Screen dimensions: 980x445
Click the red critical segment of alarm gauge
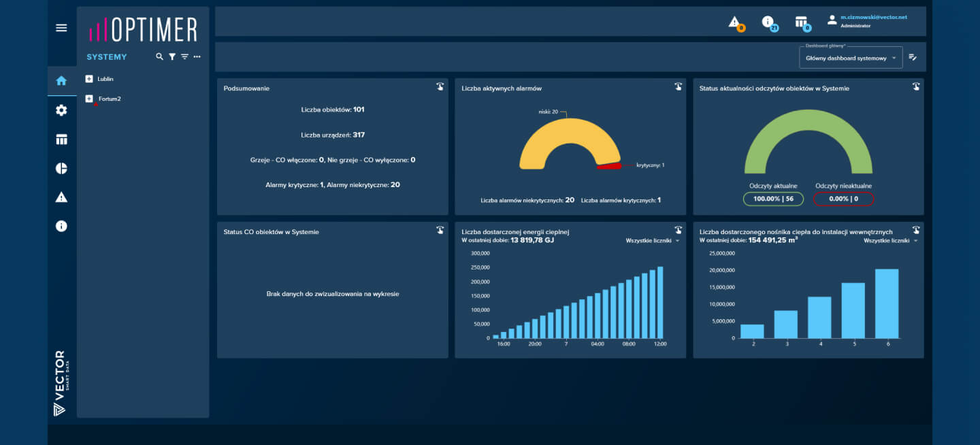coord(610,165)
